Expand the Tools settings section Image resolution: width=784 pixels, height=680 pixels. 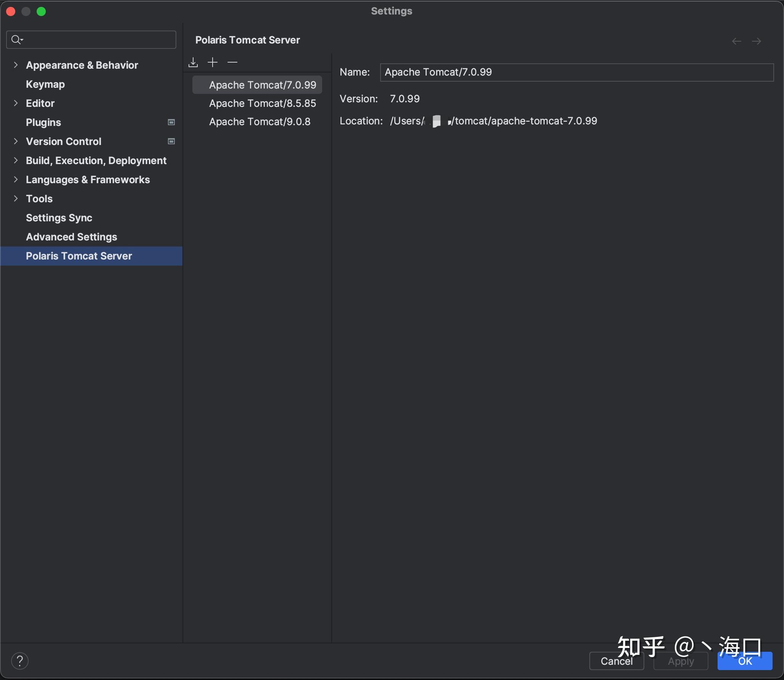pyautogui.click(x=15, y=198)
